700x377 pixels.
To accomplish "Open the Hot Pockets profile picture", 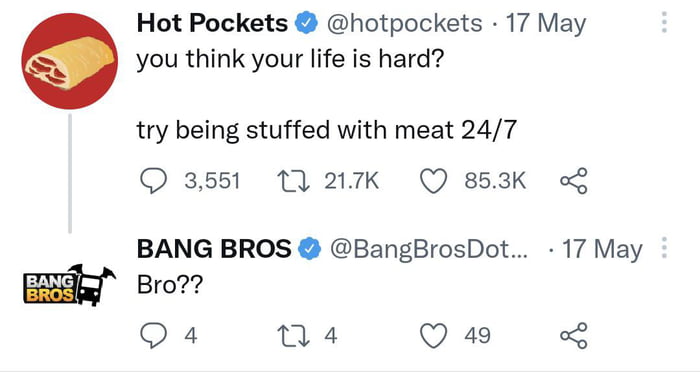I will point(70,61).
